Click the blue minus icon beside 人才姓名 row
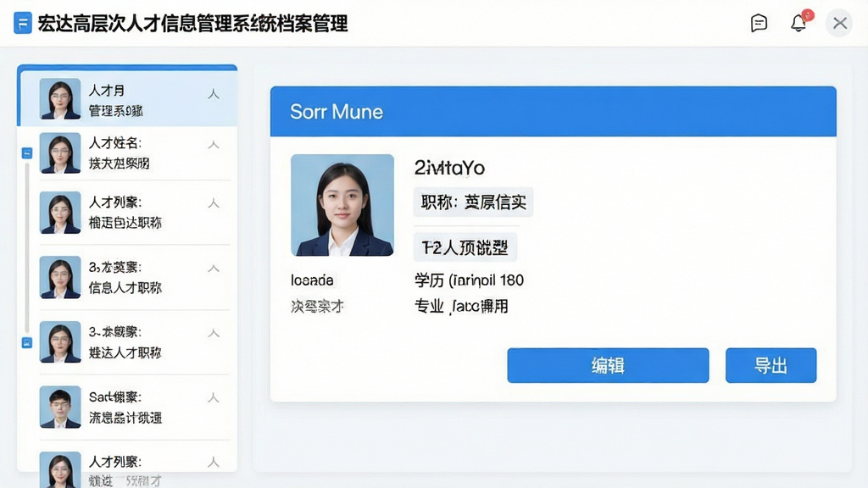 [x=26, y=152]
